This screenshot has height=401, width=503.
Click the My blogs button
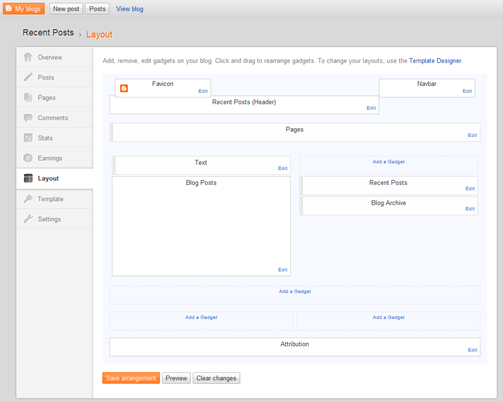(x=24, y=9)
